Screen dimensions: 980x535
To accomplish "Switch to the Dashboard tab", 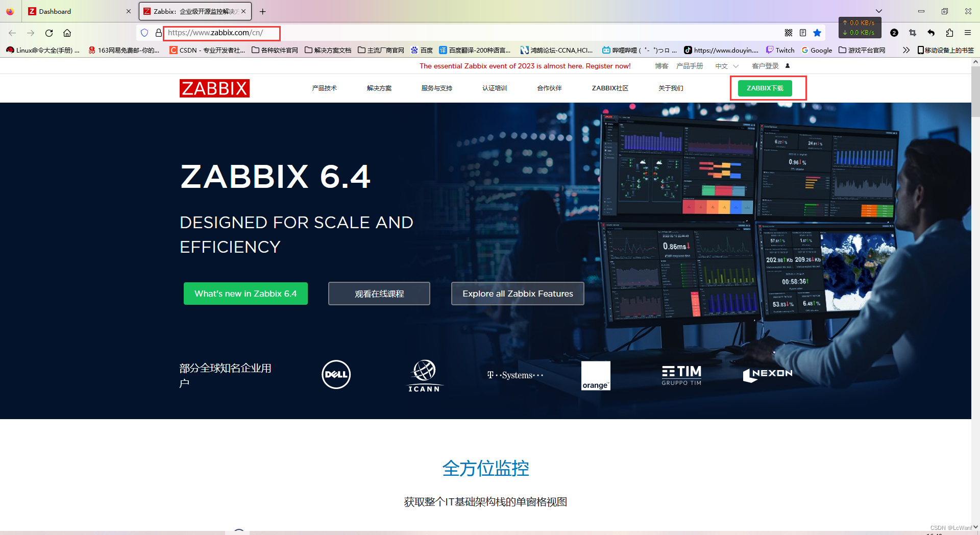I will [x=79, y=11].
